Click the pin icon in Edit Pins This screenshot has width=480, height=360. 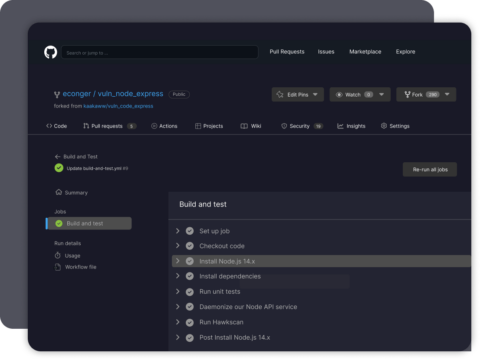[x=280, y=95]
